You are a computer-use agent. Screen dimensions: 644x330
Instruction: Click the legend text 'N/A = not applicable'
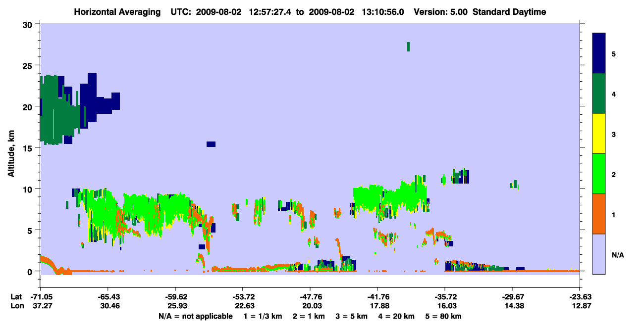tap(195, 316)
